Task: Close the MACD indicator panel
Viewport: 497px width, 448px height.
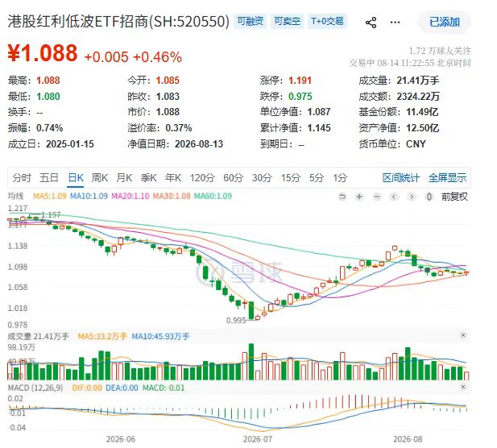Action: tap(463, 387)
